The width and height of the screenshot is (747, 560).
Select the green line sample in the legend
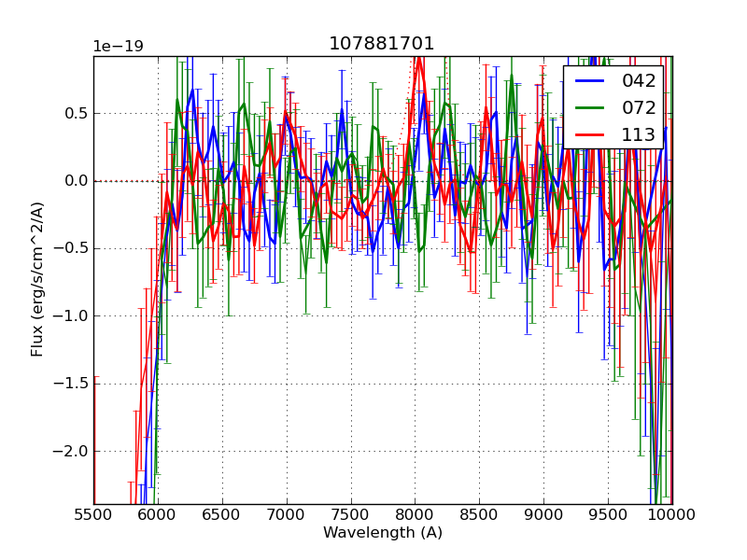[590, 107]
